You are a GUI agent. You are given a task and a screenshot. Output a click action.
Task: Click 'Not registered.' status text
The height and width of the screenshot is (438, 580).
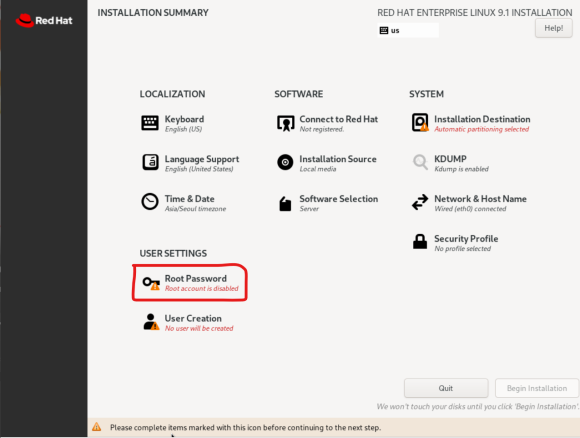click(x=321, y=129)
